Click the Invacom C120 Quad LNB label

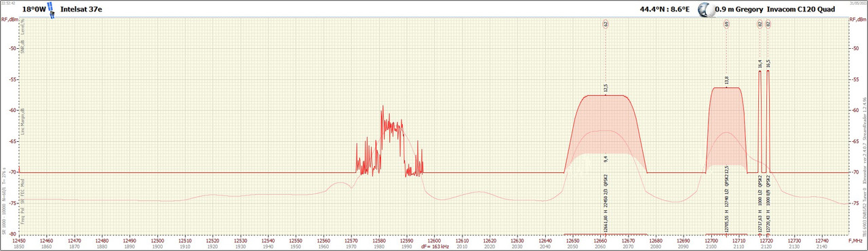click(800, 9)
